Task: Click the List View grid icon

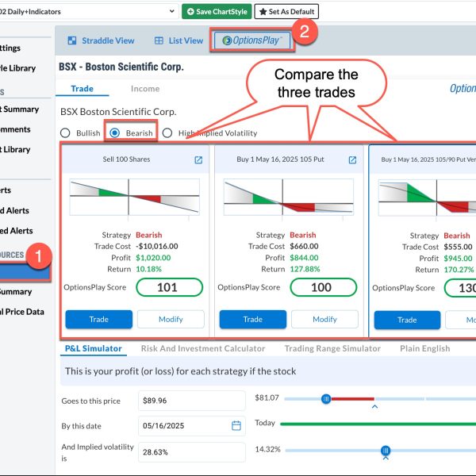Action: pyautogui.click(x=159, y=40)
